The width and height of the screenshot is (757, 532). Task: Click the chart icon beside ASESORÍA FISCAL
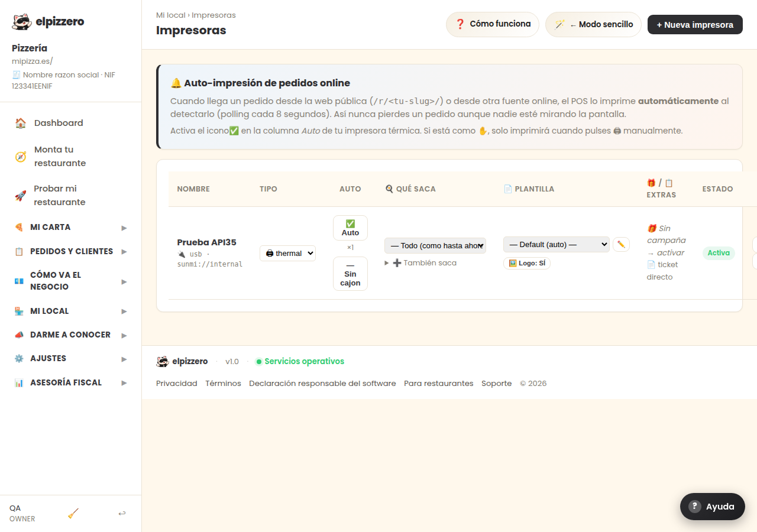click(x=19, y=383)
